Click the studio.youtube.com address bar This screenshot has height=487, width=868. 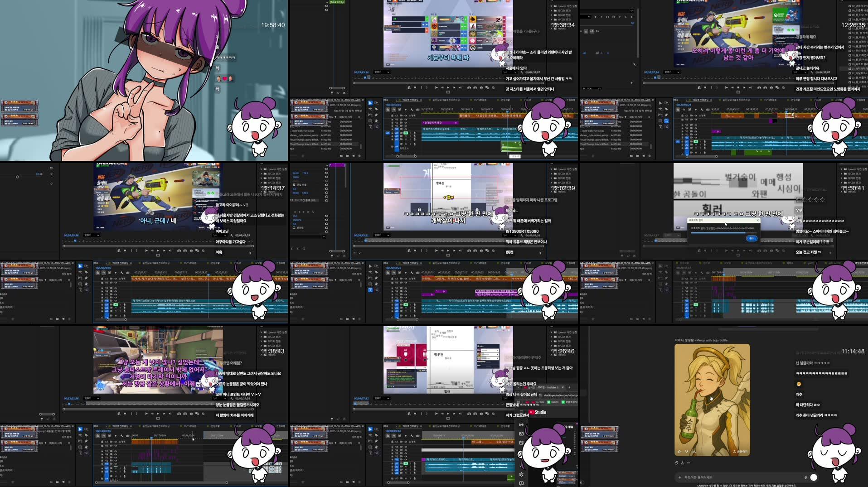tap(560, 395)
